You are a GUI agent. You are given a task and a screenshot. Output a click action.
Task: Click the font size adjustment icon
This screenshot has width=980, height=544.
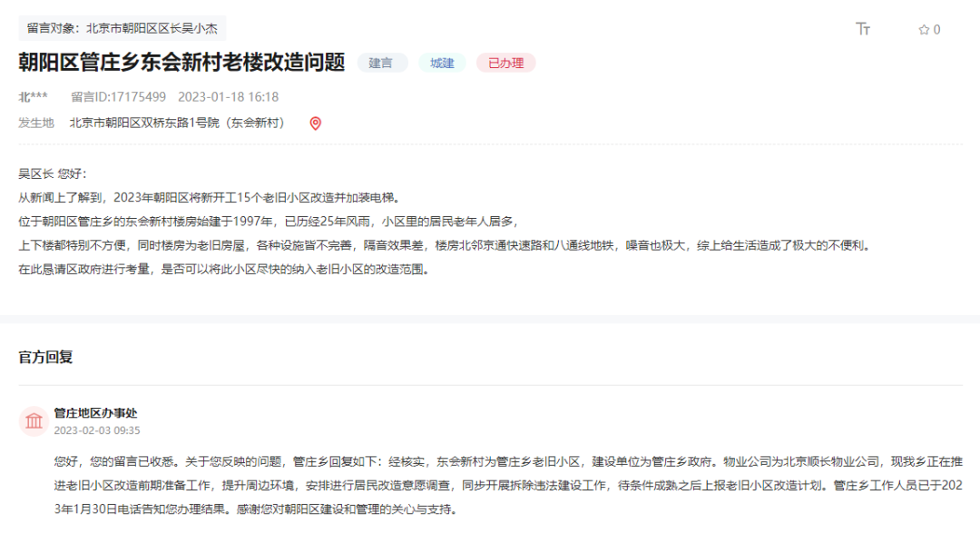coord(863,29)
